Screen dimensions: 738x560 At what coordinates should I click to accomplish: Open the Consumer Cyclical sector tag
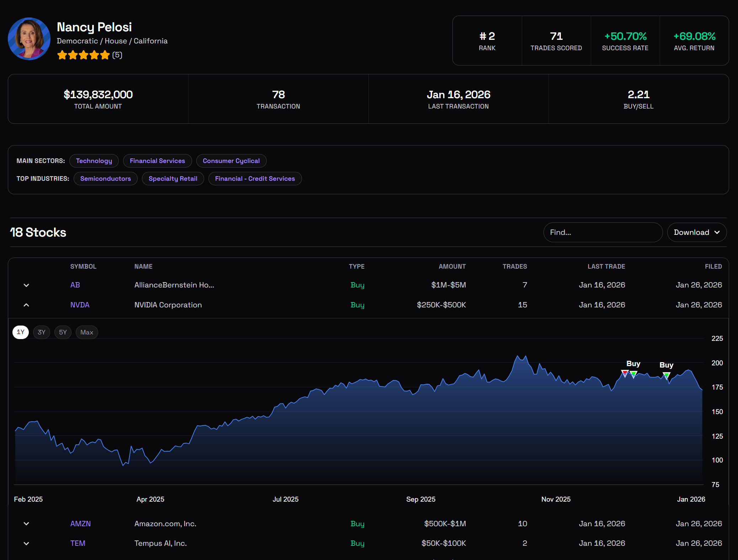(x=231, y=161)
